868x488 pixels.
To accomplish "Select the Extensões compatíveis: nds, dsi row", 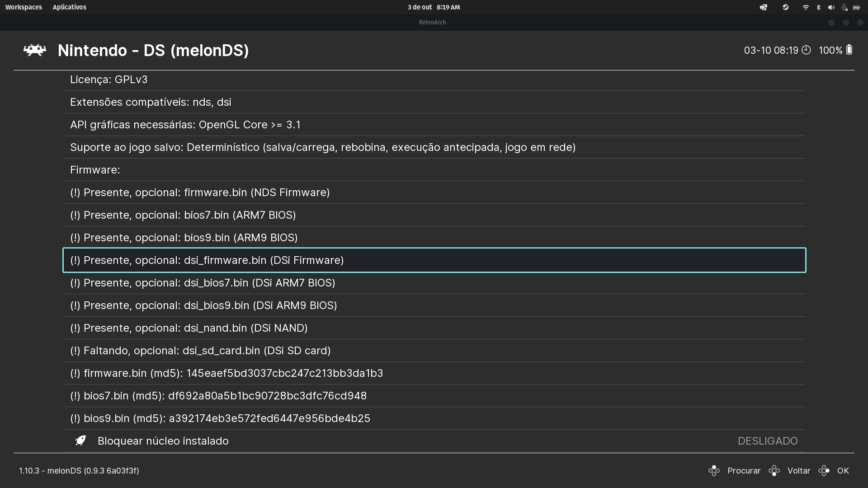I will 434,102.
